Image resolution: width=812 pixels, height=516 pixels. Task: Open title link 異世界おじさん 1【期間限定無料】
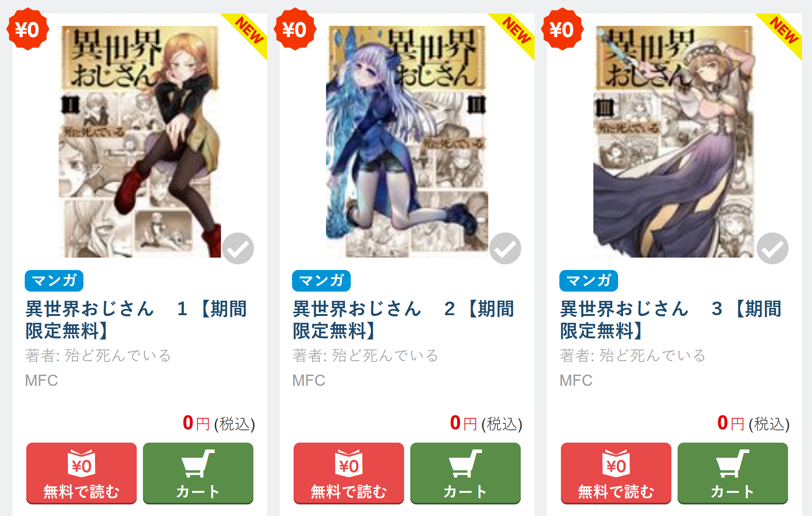click(136, 320)
